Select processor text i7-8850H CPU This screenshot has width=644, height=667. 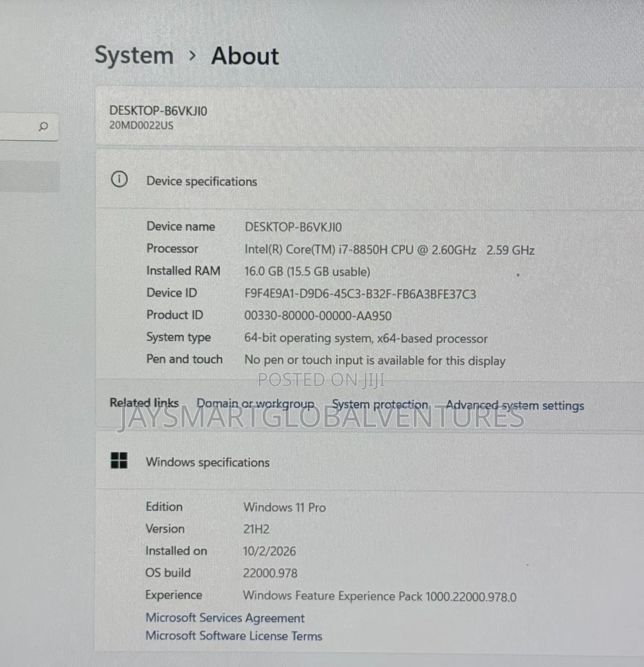(x=376, y=250)
